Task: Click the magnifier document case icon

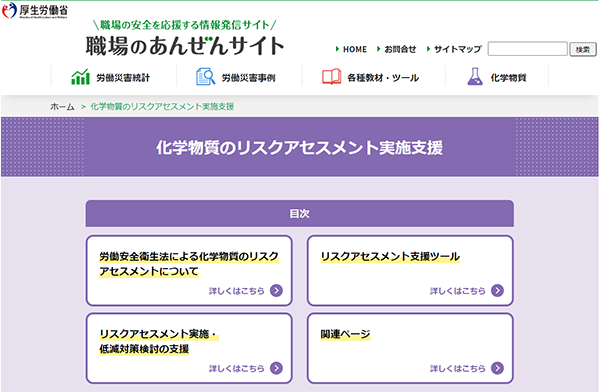Action: coord(205,77)
